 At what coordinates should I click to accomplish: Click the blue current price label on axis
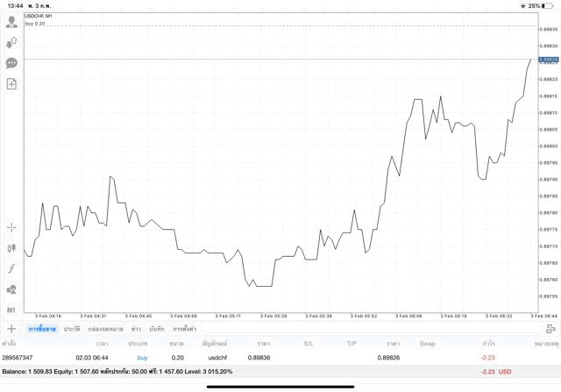[x=549, y=60]
